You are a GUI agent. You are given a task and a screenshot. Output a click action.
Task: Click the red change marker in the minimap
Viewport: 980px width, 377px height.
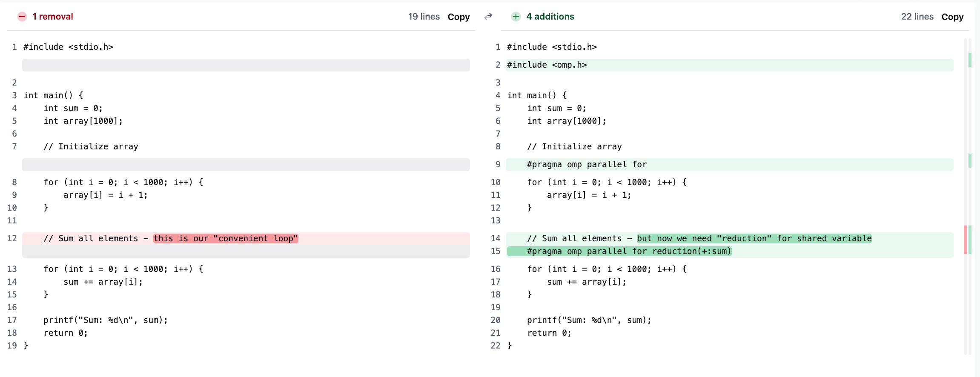click(x=966, y=240)
